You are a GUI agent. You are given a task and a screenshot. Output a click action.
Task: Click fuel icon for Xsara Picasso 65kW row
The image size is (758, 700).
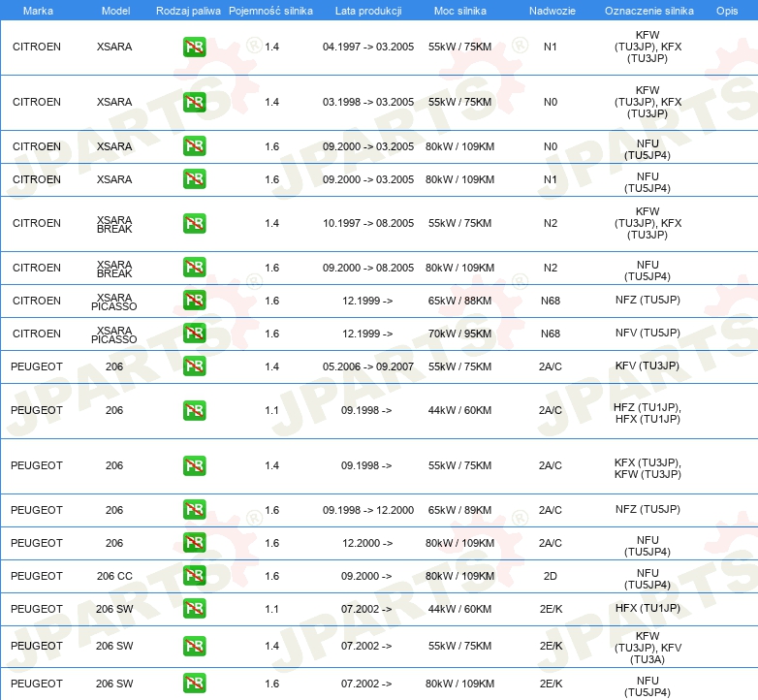194,301
